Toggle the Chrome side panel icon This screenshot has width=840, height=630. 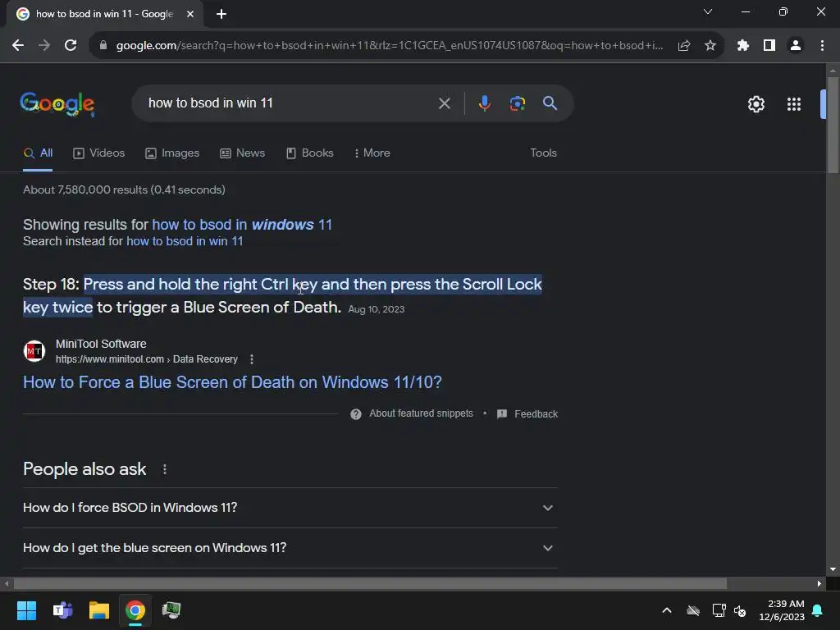pyautogui.click(x=769, y=46)
